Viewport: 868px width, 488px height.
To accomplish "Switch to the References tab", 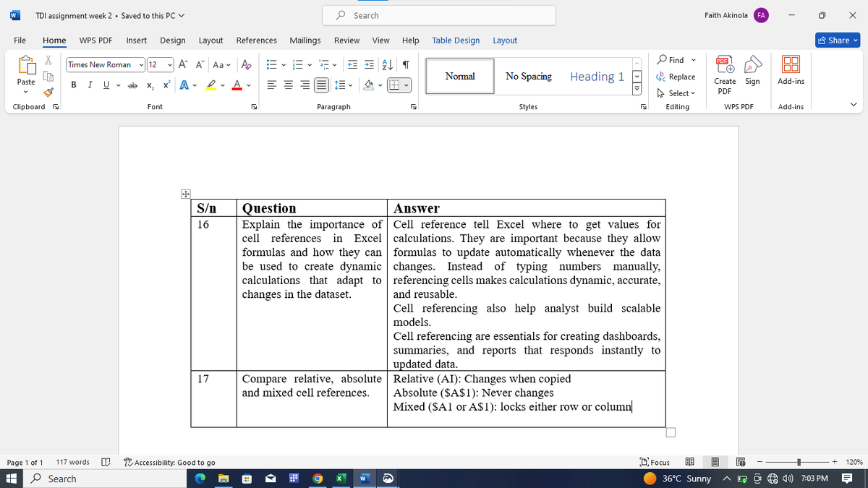I will (x=257, y=40).
